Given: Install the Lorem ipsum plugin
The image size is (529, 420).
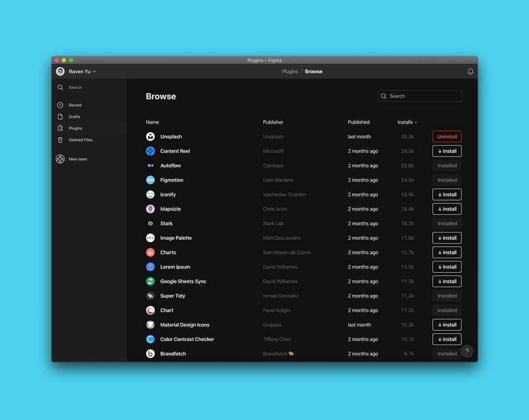Looking at the screenshot, I should click(447, 267).
